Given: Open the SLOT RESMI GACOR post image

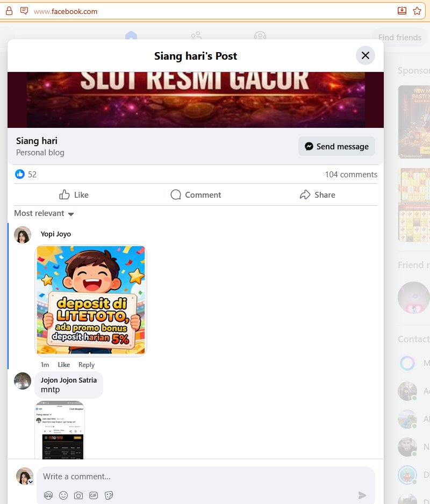Looking at the screenshot, I should 196,99.
